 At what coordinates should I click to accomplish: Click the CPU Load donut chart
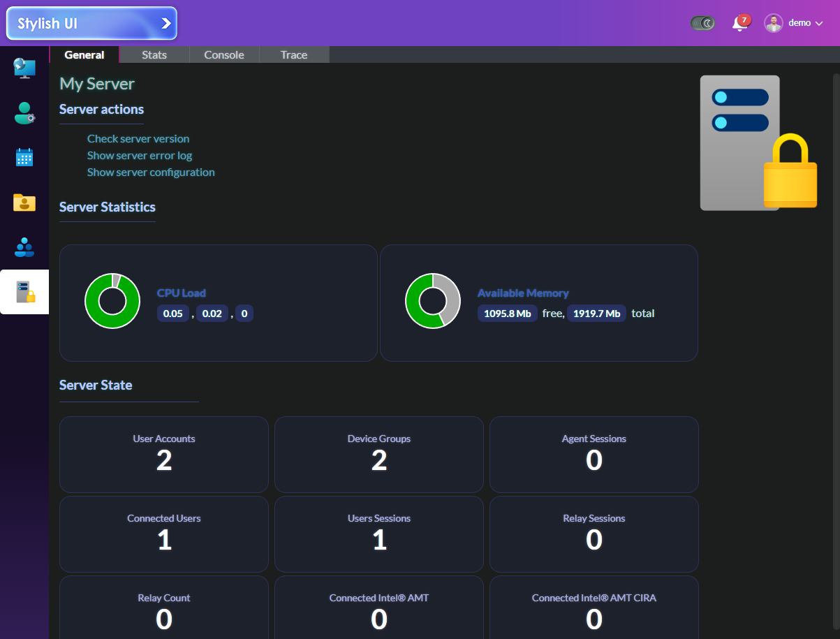point(112,300)
